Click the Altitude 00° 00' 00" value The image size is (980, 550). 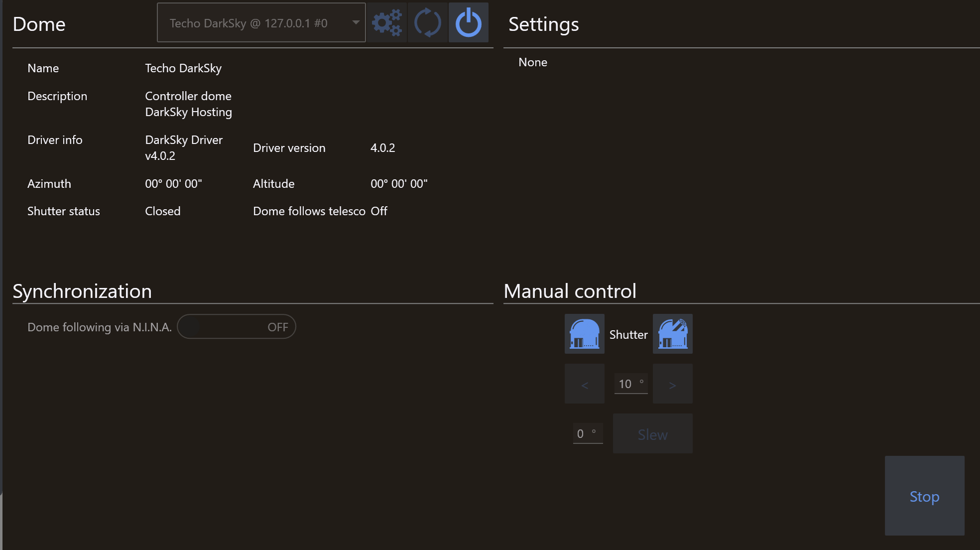[399, 184]
